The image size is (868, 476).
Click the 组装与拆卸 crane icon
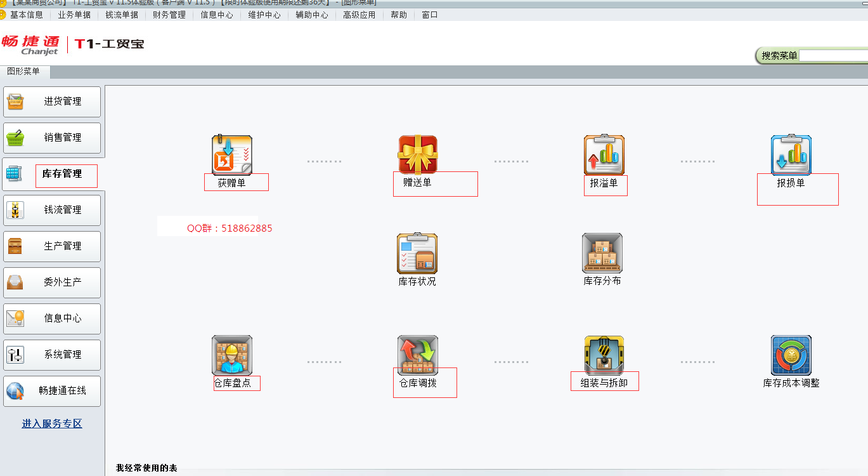(x=604, y=355)
